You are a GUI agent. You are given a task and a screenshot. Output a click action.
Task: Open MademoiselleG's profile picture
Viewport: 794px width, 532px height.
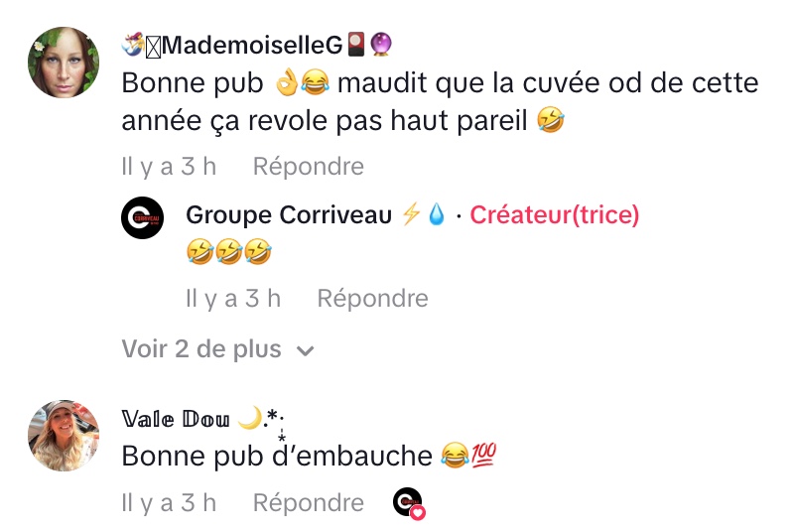64,63
